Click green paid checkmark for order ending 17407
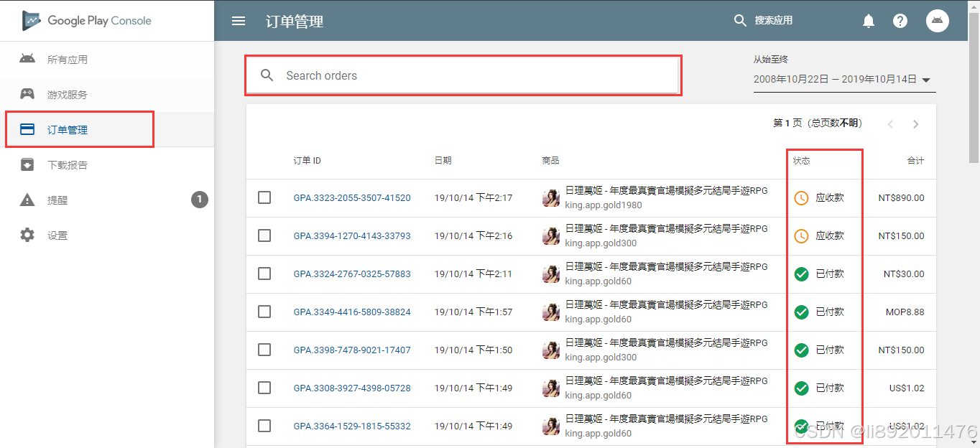Viewport: 980px width, 448px height. click(802, 350)
